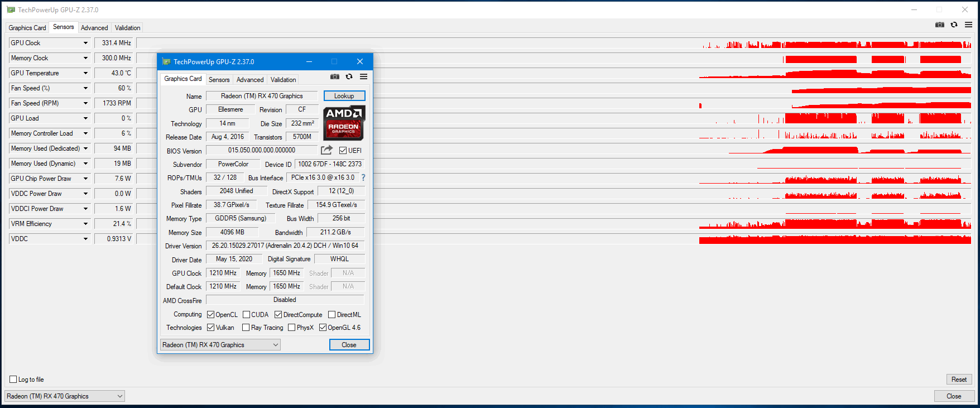
Task: Open Advanced tab in the front window
Action: coord(250,80)
